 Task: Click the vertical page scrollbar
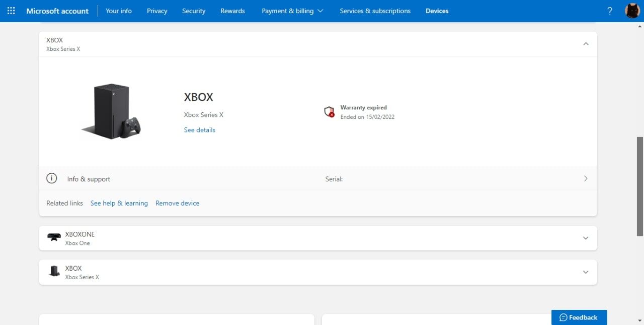coord(639,185)
